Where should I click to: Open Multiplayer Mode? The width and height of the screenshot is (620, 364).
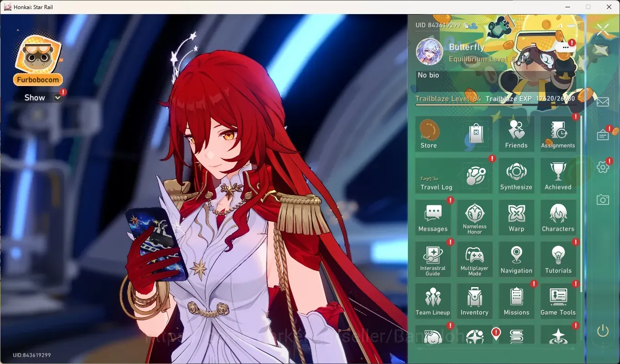click(x=475, y=259)
